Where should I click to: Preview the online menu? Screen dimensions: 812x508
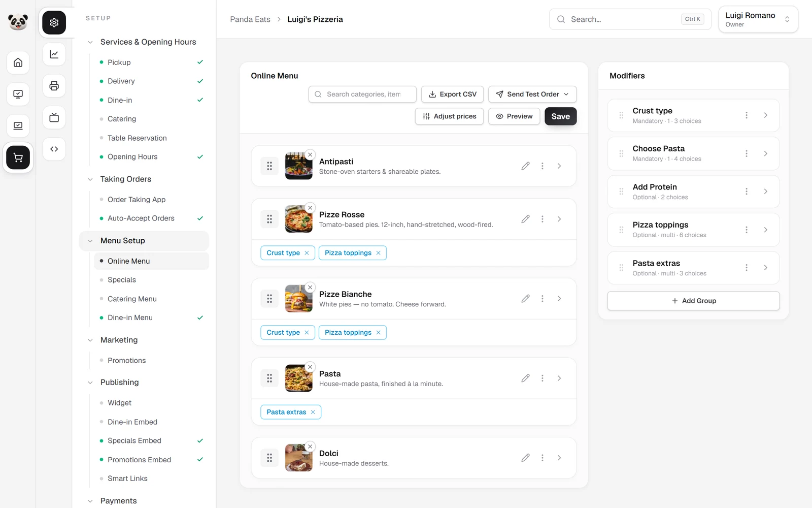pyautogui.click(x=514, y=116)
